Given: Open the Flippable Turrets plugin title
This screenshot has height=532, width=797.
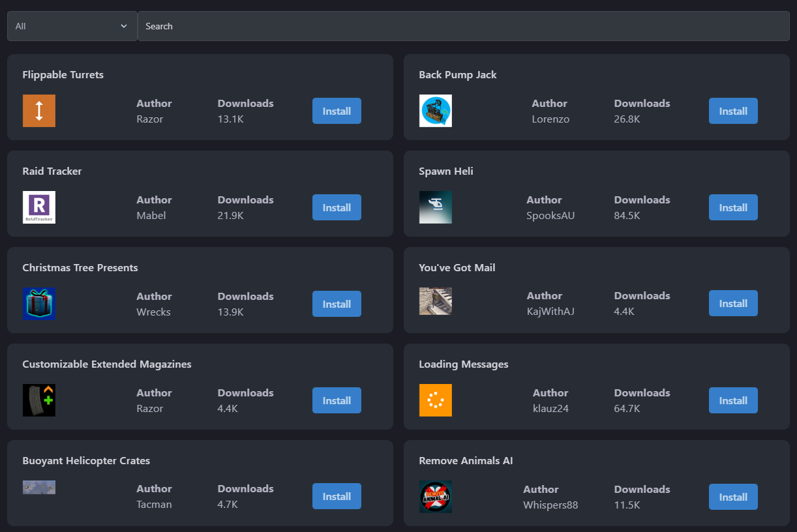Looking at the screenshot, I should point(63,74).
